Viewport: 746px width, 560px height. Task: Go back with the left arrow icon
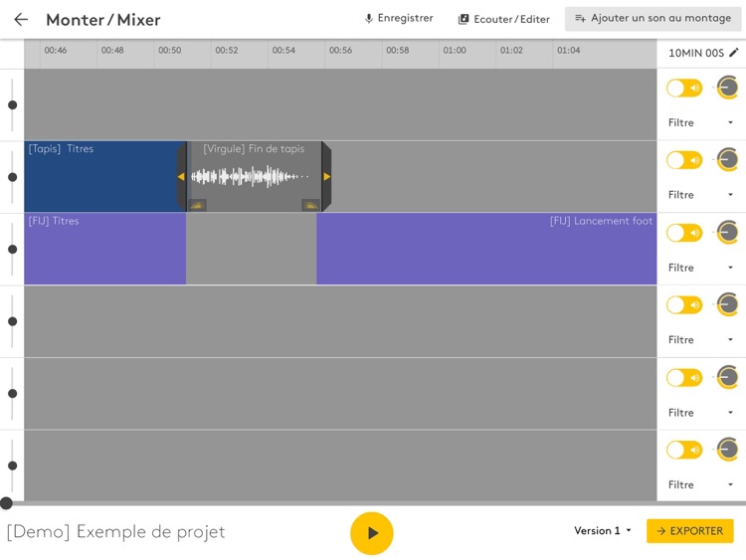click(21, 20)
